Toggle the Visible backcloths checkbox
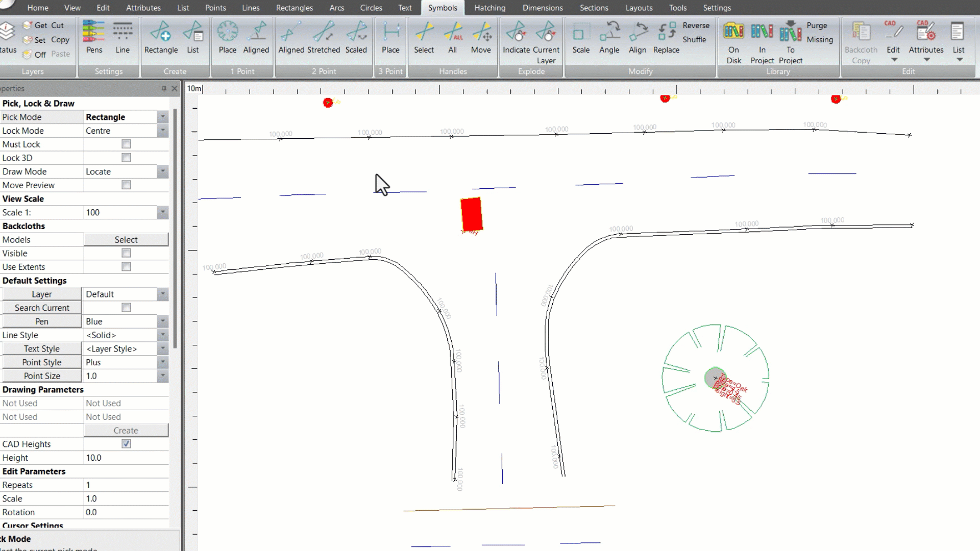The height and width of the screenshot is (551, 980). pyautogui.click(x=126, y=253)
